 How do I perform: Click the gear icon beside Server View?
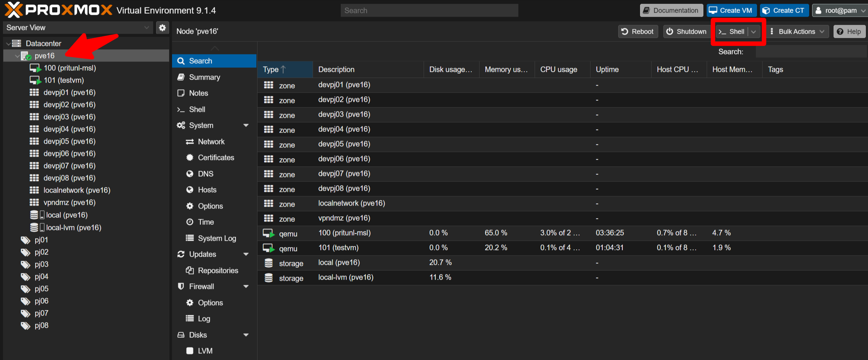click(162, 28)
